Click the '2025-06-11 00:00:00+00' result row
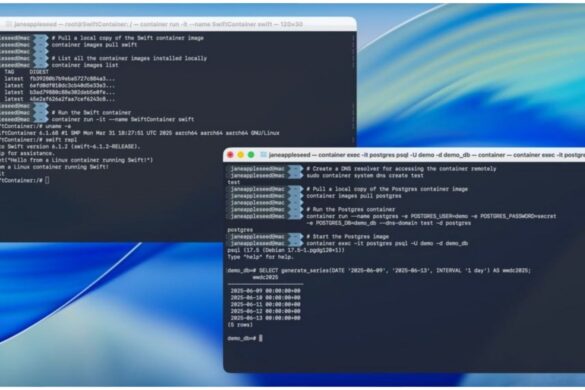585x390 pixels. [x=265, y=305]
